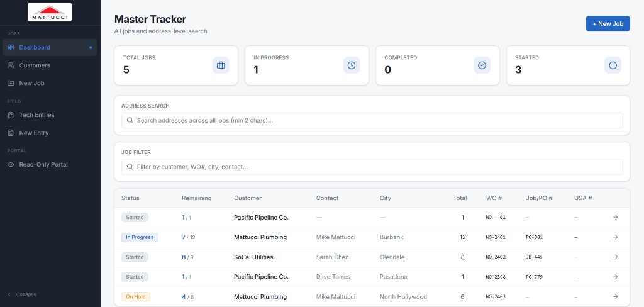Open Tech Entries section

click(x=50, y=115)
